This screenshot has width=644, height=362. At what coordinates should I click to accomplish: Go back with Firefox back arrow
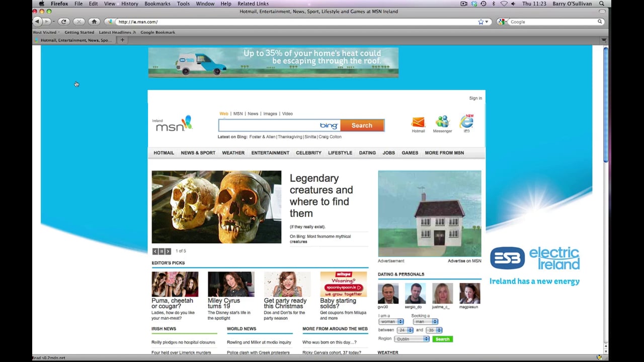(37, 22)
